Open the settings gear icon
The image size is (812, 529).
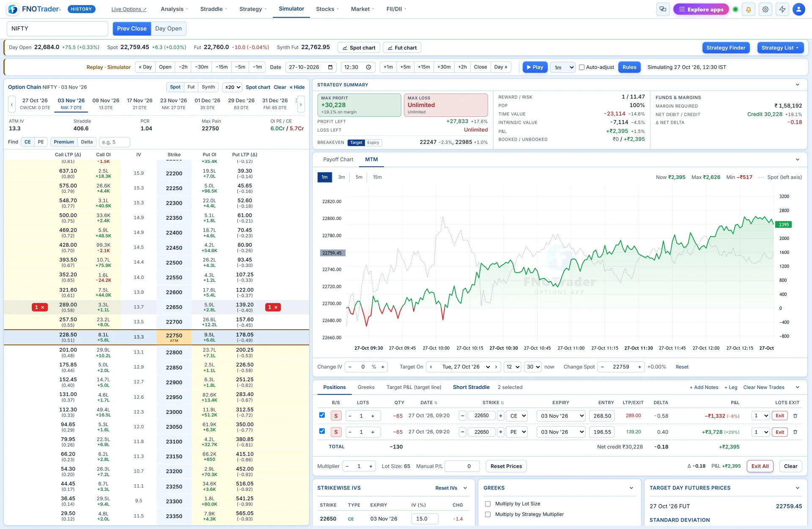765,9
